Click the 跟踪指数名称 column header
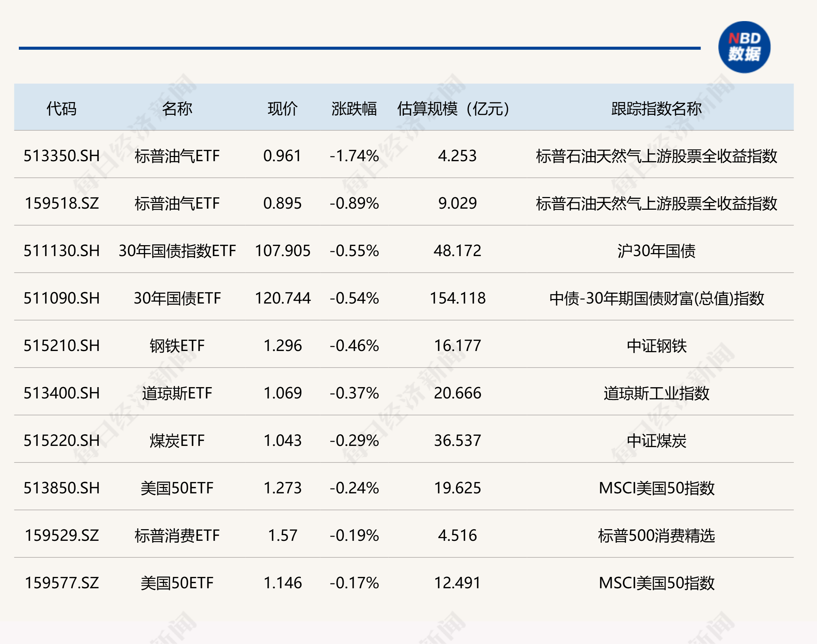Screen dimensions: 817x644 pos(656,108)
